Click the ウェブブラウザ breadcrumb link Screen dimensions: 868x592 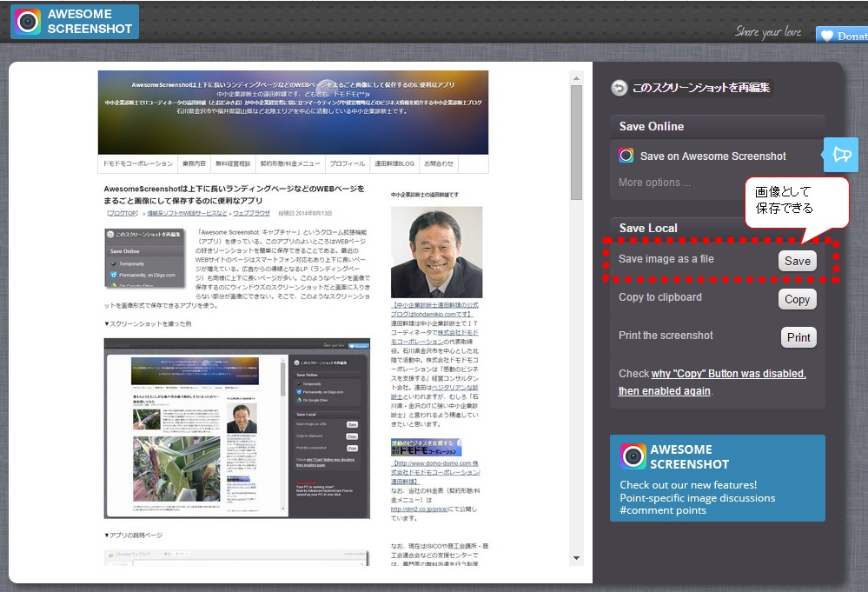(x=251, y=213)
